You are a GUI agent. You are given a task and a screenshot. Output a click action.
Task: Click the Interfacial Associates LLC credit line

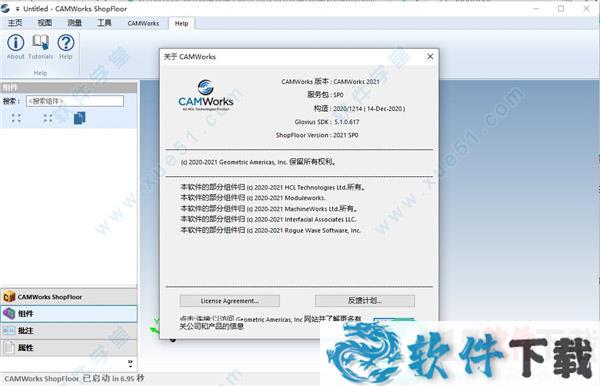tap(268, 220)
